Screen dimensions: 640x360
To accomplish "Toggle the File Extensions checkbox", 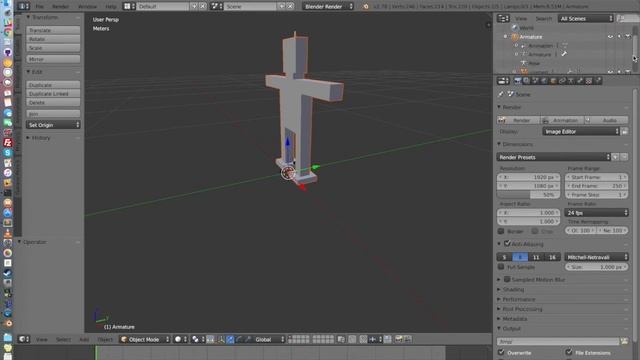I will 569,352.
